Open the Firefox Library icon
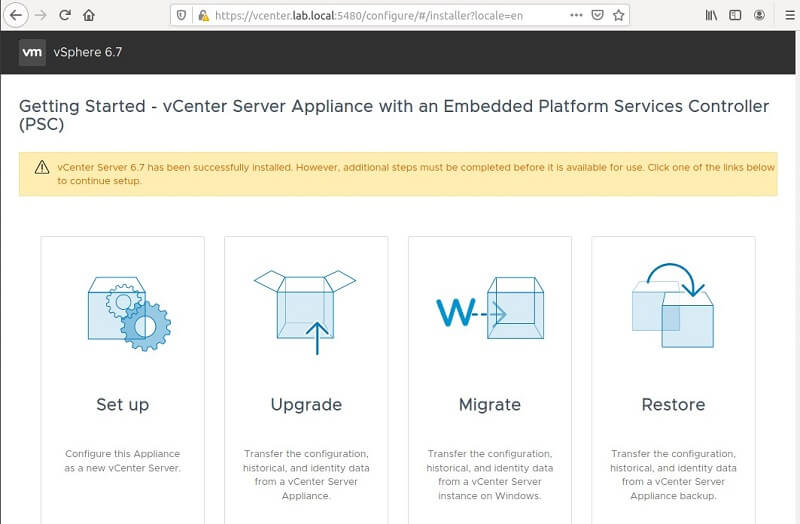This screenshot has width=800, height=524. click(x=712, y=15)
